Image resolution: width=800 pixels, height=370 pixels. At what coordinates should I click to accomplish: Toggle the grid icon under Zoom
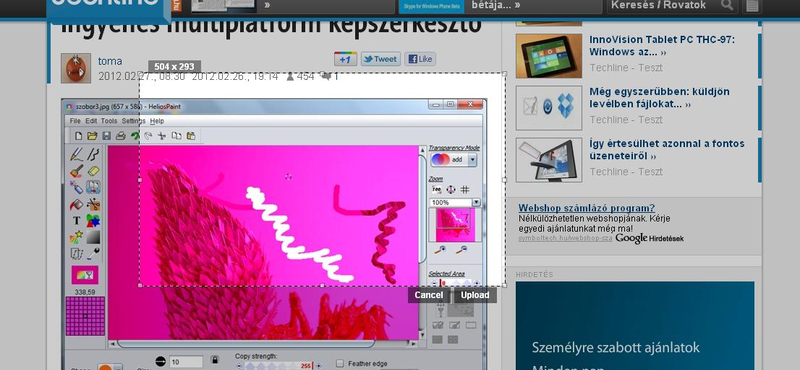tap(465, 190)
